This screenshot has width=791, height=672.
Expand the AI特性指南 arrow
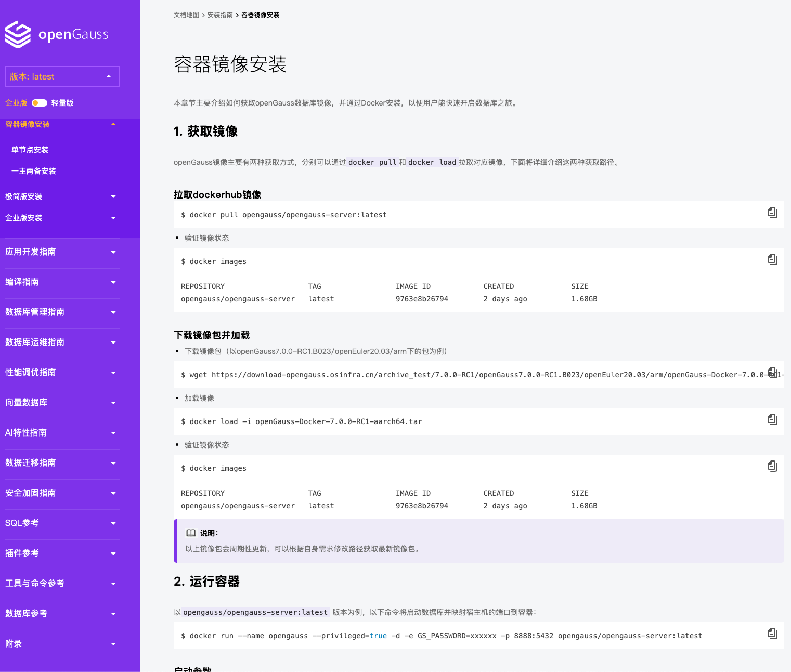pyautogui.click(x=113, y=433)
